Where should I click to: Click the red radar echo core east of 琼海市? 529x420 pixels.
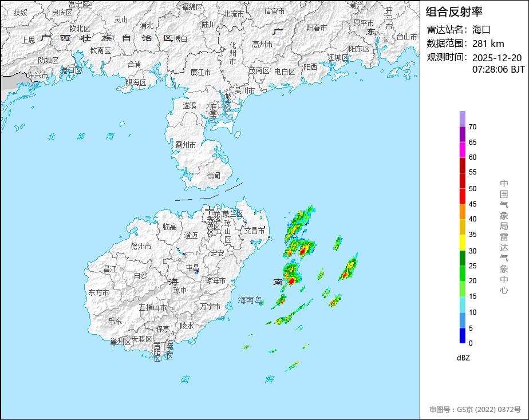(x=291, y=280)
